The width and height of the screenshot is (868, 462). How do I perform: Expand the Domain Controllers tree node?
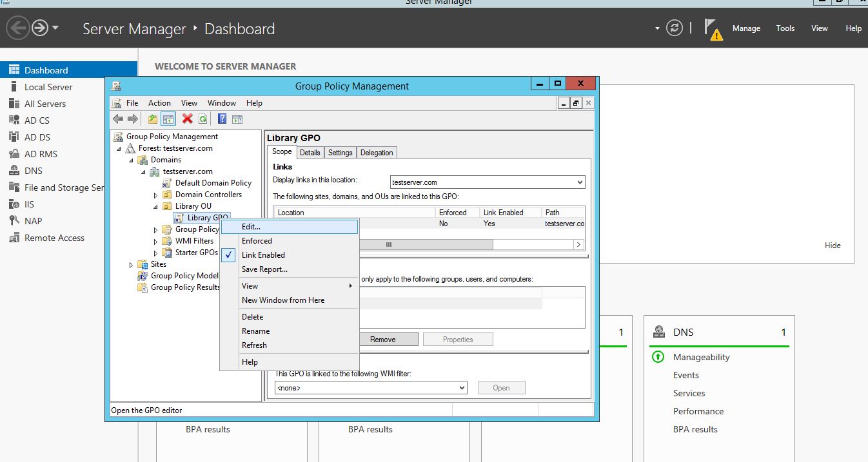tap(155, 195)
